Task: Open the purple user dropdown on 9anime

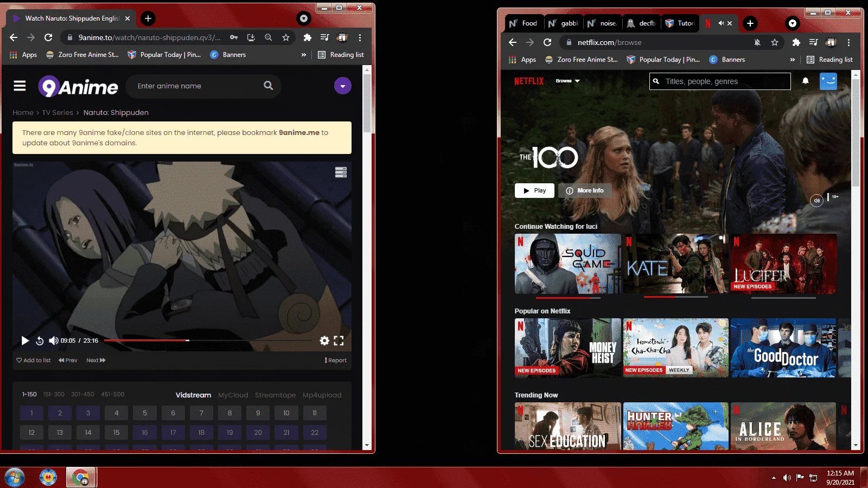Action: pyautogui.click(x=342, y=86)
